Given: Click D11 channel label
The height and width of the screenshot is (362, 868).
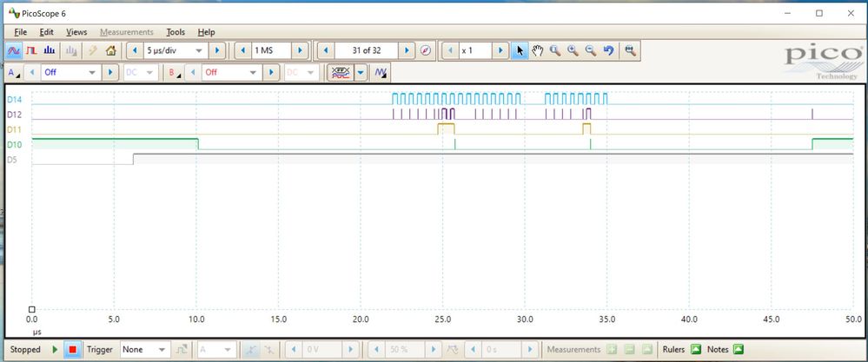Looking at the screenshot, I should 15,130.
